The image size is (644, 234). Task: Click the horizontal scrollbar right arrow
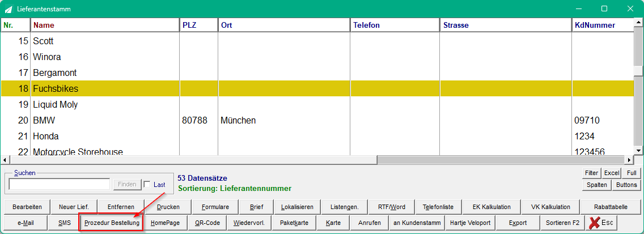(630, 160)
